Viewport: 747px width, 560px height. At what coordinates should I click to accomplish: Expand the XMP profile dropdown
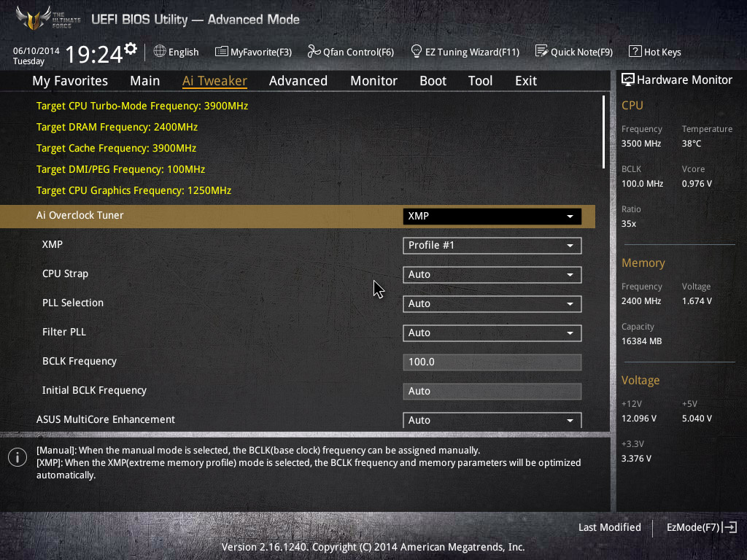[x=492, y=245]
